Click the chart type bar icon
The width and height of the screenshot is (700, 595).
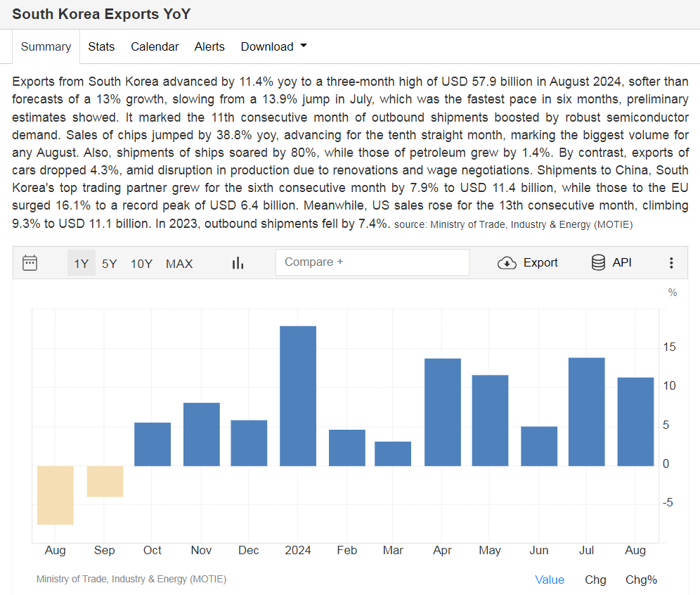pos(238,263)
